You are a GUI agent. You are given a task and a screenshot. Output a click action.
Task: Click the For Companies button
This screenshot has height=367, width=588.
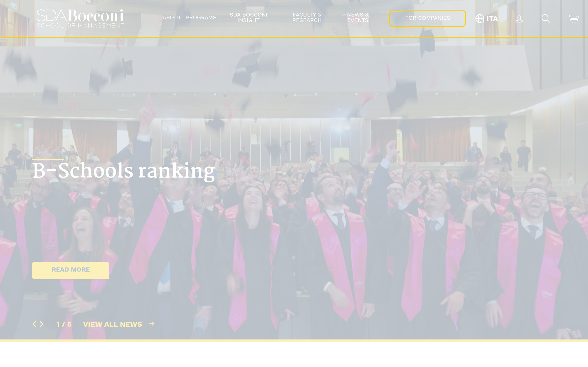click(x=427, y=18)
